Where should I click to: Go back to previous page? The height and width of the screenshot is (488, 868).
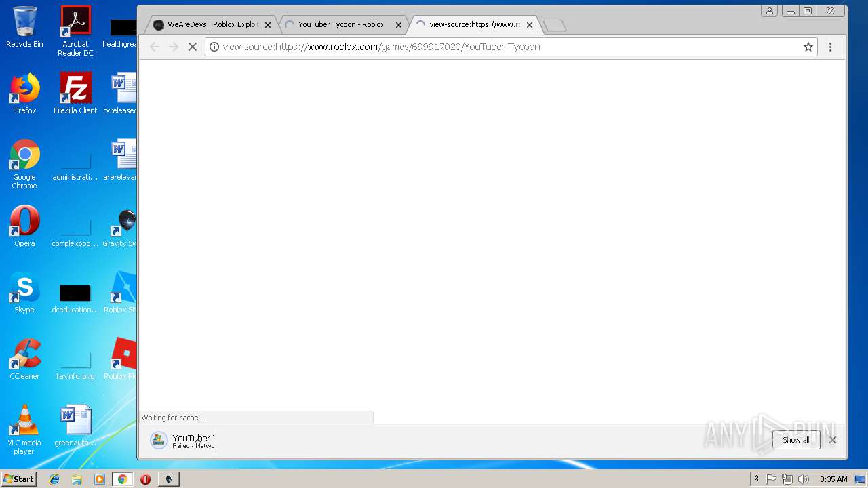(x=155, y=47)
